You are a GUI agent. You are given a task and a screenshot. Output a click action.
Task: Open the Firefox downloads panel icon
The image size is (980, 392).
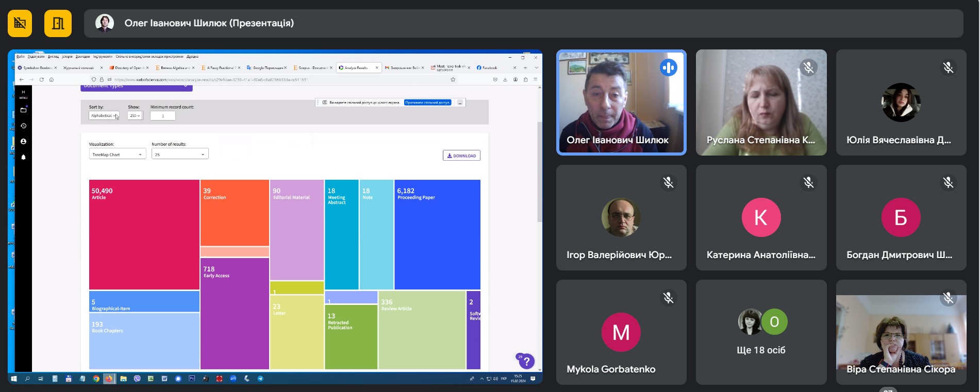[505, 79]
